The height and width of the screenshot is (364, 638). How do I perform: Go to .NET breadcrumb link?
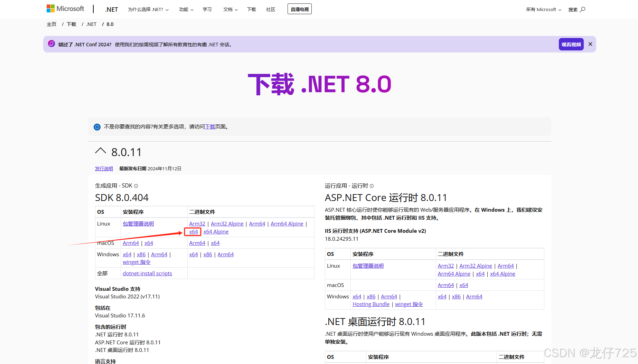91,24
